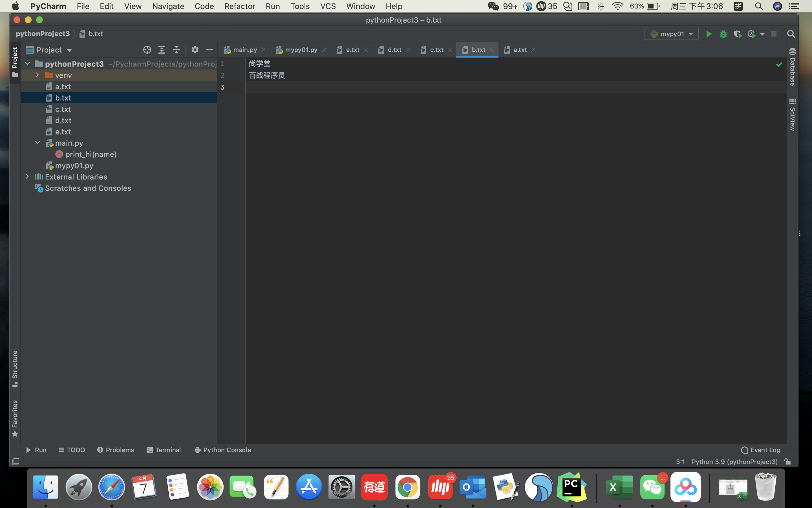Open the Python Console tool window
Viewport: 812px width, 508px height.
coord(222,450)
